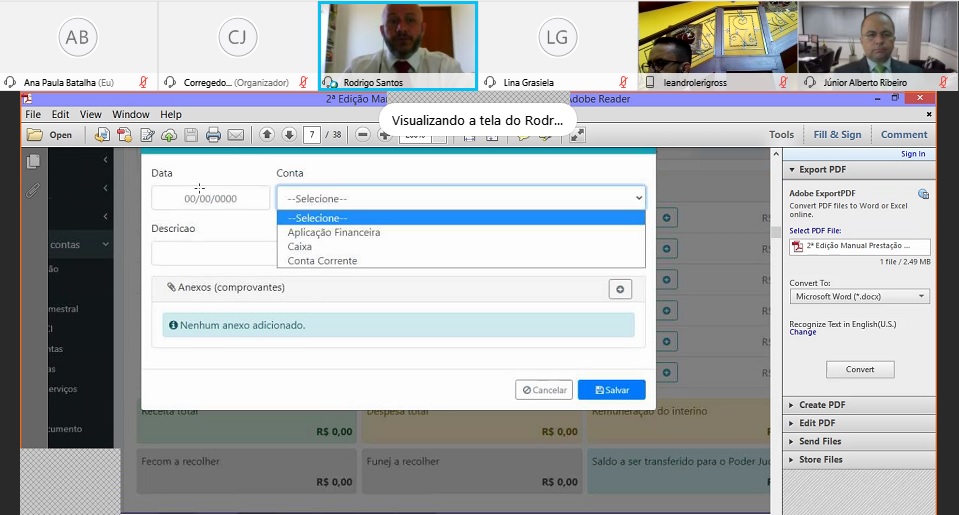Expand the Create PDF section

pos(821,405)
